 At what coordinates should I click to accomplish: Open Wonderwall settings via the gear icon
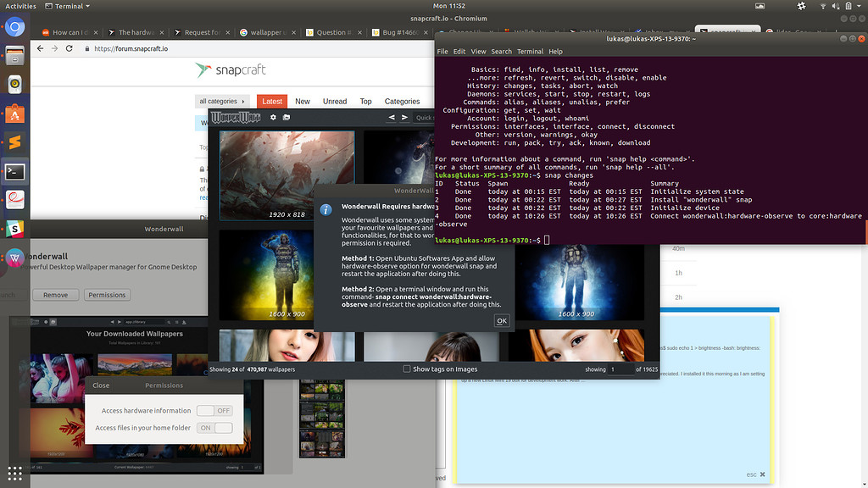(x=272, y=119)
